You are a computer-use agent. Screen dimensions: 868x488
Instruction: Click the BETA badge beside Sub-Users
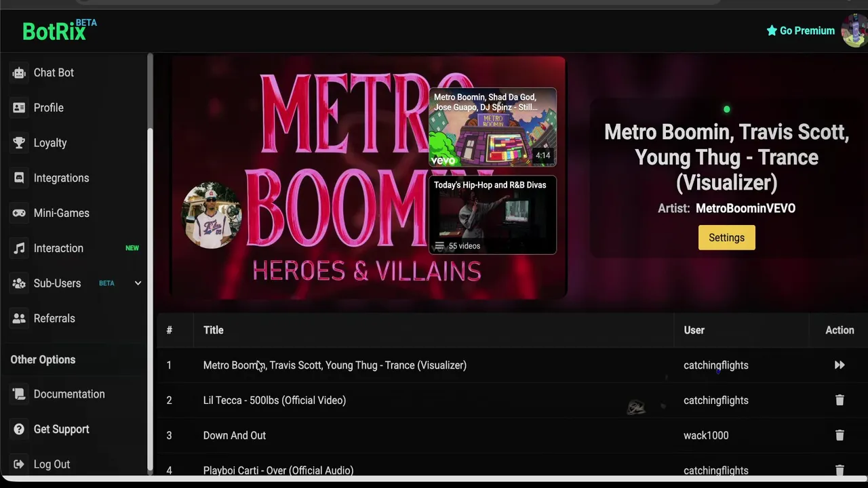(x=106, y=283)
